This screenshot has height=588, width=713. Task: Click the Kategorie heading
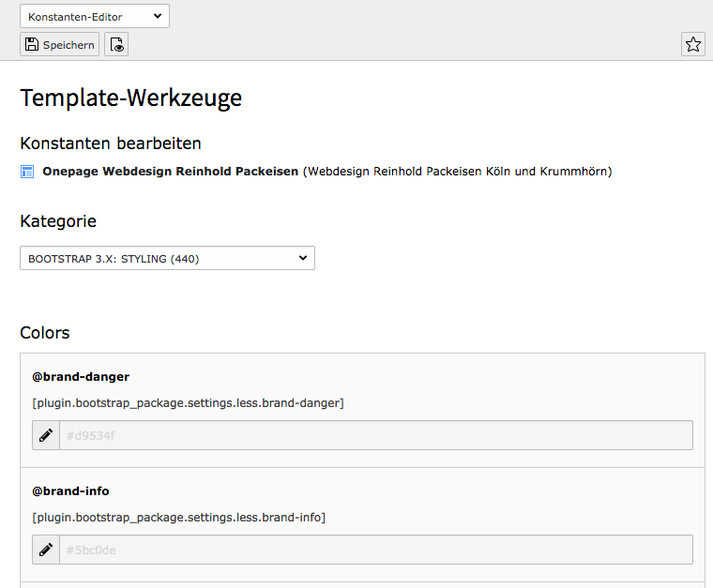[x=57, y=221]
